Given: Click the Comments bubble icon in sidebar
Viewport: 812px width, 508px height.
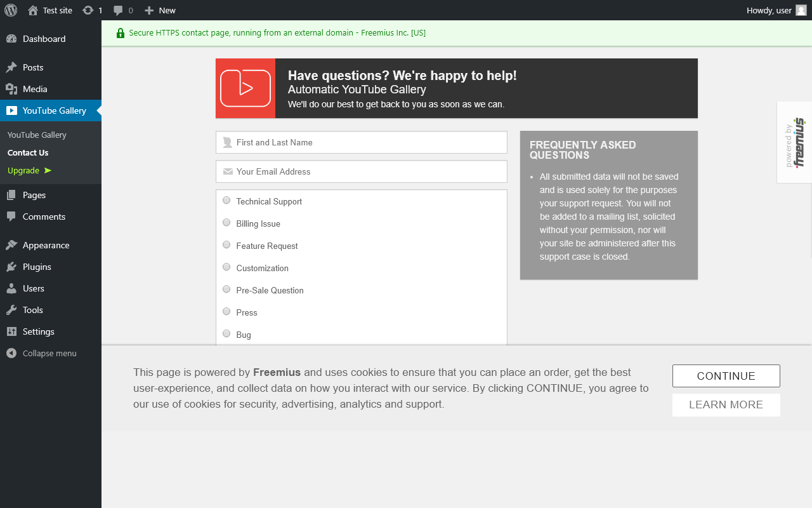Looking at the screenshot, I should click(x=11, y=217).
